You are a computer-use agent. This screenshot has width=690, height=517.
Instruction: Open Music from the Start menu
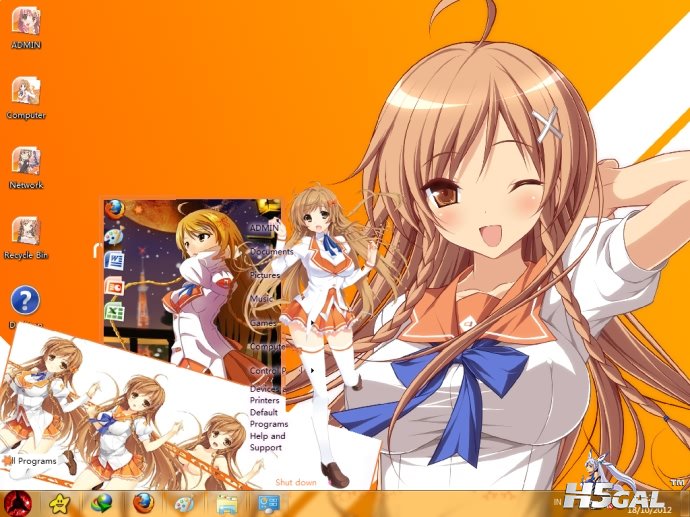[261, 299]
